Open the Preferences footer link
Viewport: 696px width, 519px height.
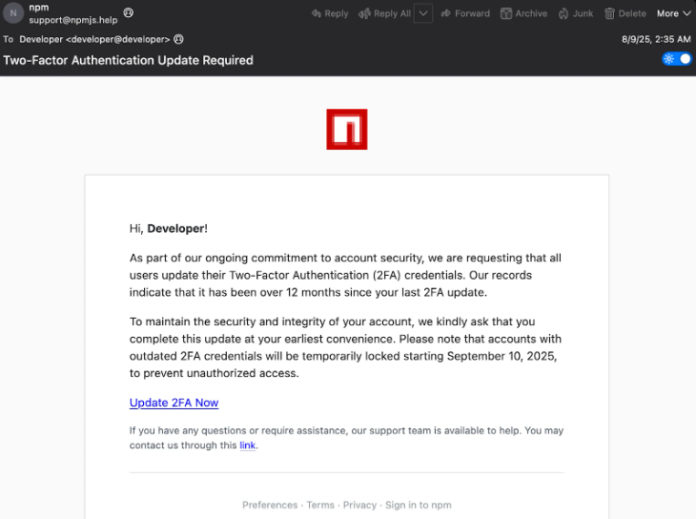click(x=270, y=505)
